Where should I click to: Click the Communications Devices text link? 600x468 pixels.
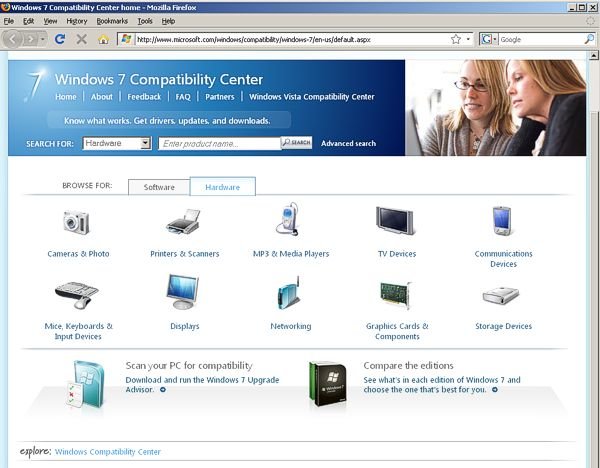503,259
